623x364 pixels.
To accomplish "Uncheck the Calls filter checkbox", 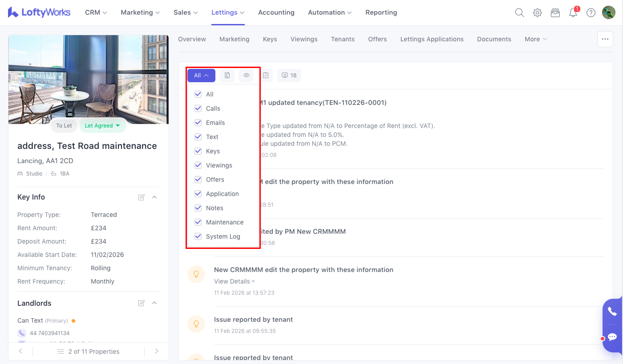I will pyautogui.click(x=198, y=108).
